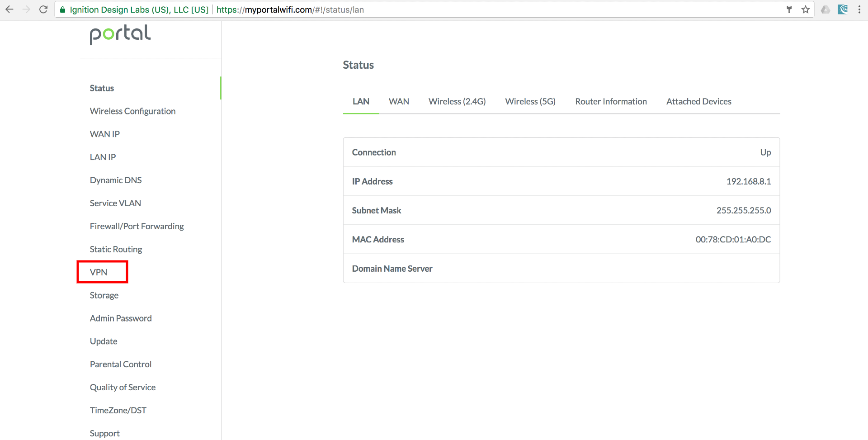Open Firewall/Port Forwarding page
Viewport: 868px width, 440px height.
click(x=137, y=226)
